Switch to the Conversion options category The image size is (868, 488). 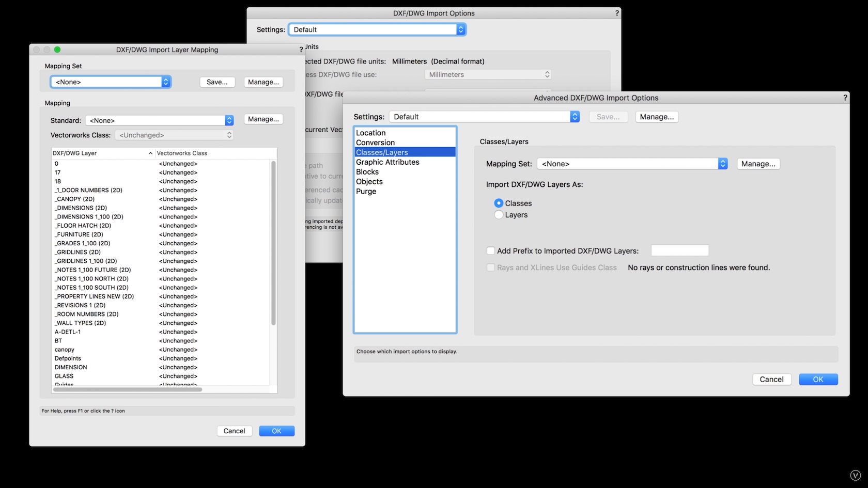click(375, 143)
